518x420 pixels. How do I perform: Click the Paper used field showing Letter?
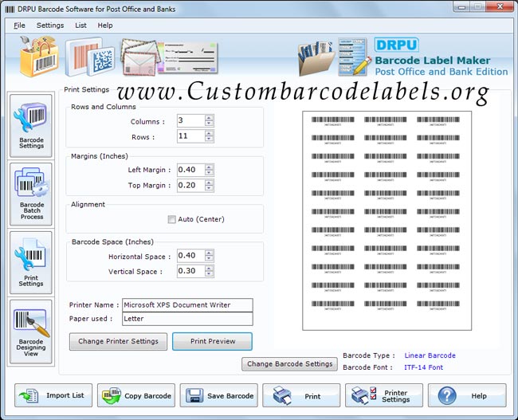tap(187, 319)
